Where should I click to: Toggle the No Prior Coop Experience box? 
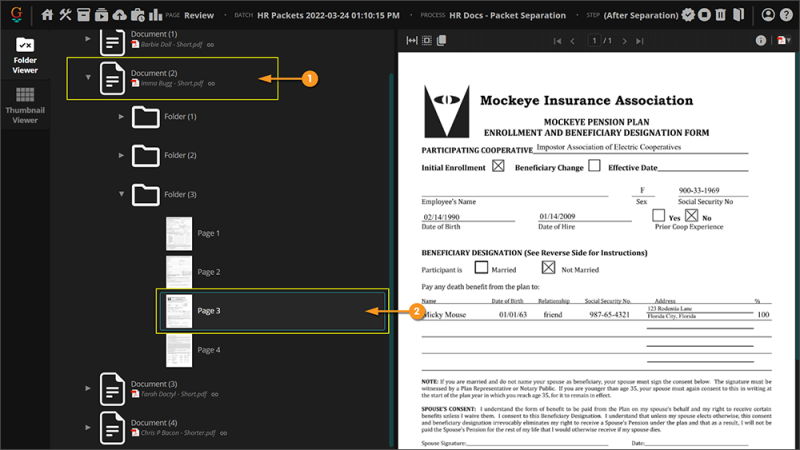coord(691,215)
